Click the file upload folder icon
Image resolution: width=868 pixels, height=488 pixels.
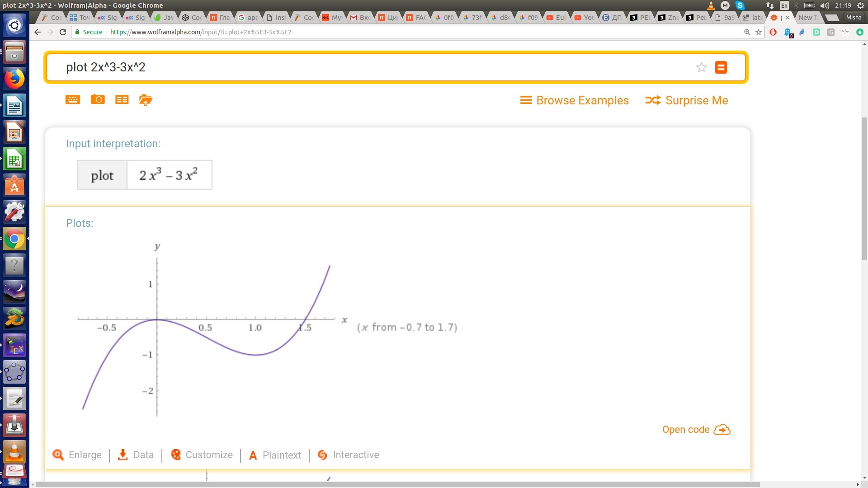(146, 100)
